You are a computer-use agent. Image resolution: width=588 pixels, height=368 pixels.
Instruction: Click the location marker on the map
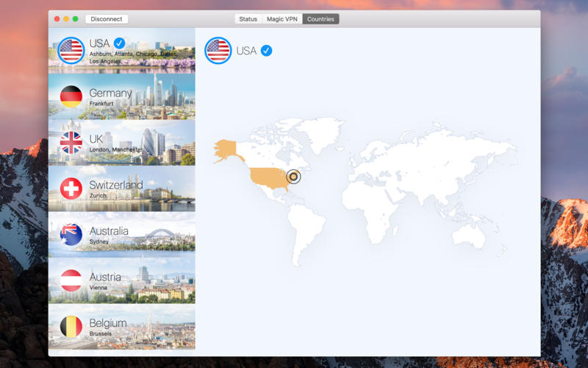[x=294, y=177]
